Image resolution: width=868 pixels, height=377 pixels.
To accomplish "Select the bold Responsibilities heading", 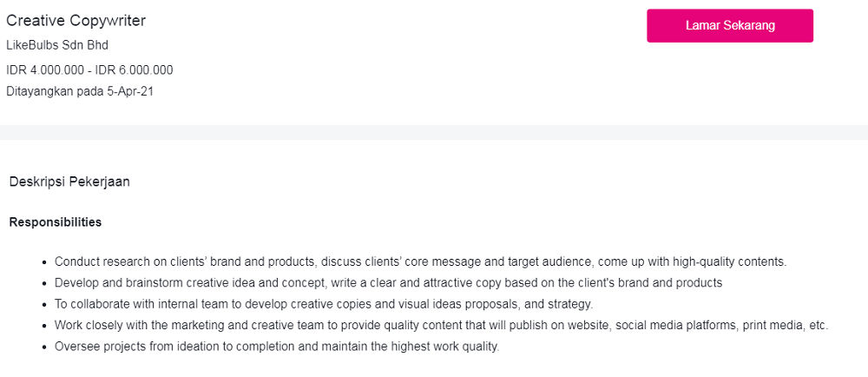I will coord(56,222).
